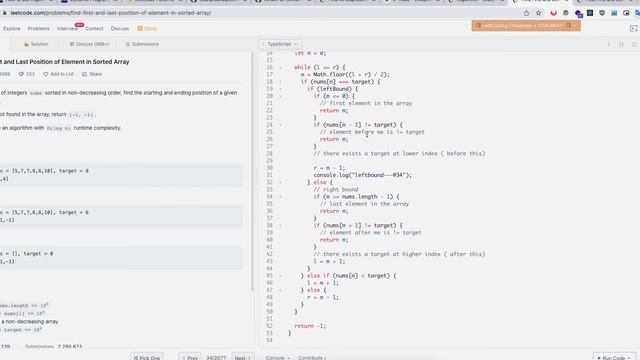Click the problem title heading text
This screenshot has height=360, width=640.
coord(64,62)
